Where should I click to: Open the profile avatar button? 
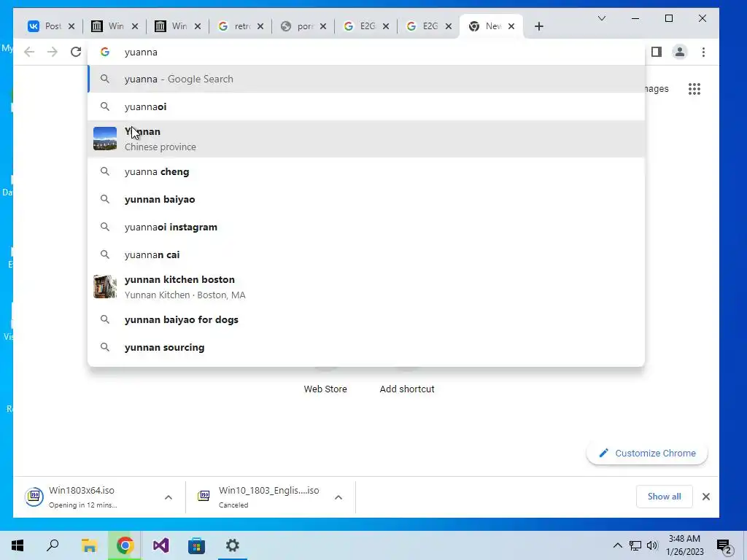680,52
